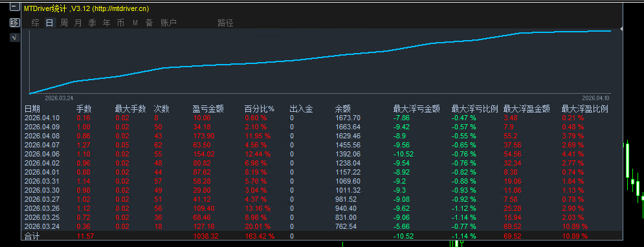Viewport: 644px width, 247px height.
Task: Select the 2026.03.25 date row
Action: tap(42, 217)
